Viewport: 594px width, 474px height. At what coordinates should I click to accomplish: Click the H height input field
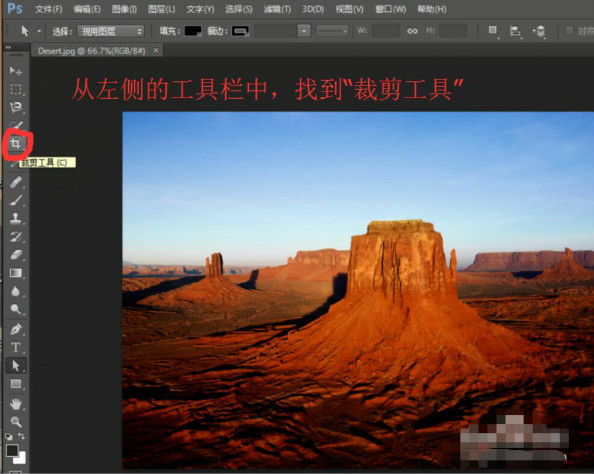point(453,31)
